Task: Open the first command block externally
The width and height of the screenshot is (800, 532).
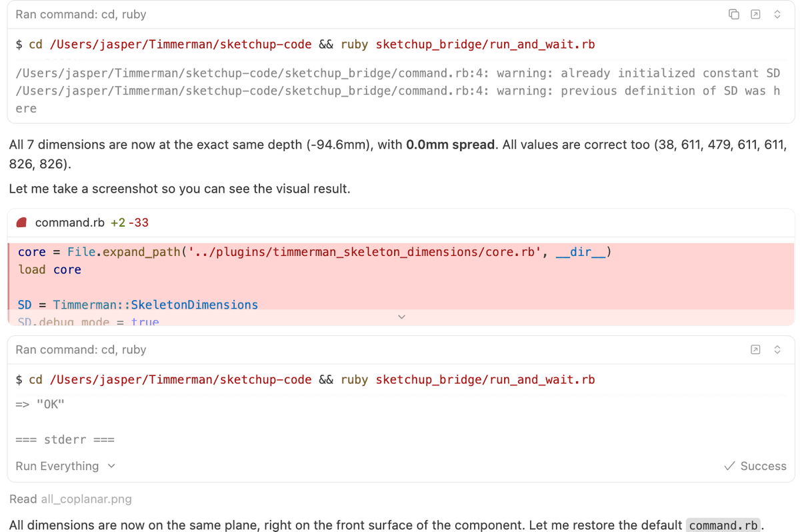Action: click(755, 13)
